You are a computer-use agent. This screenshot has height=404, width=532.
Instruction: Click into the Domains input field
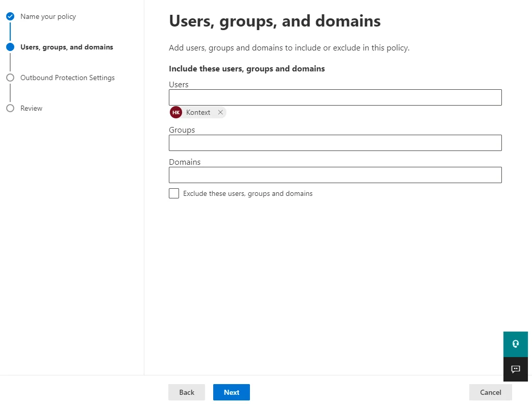tap(335, 175)
